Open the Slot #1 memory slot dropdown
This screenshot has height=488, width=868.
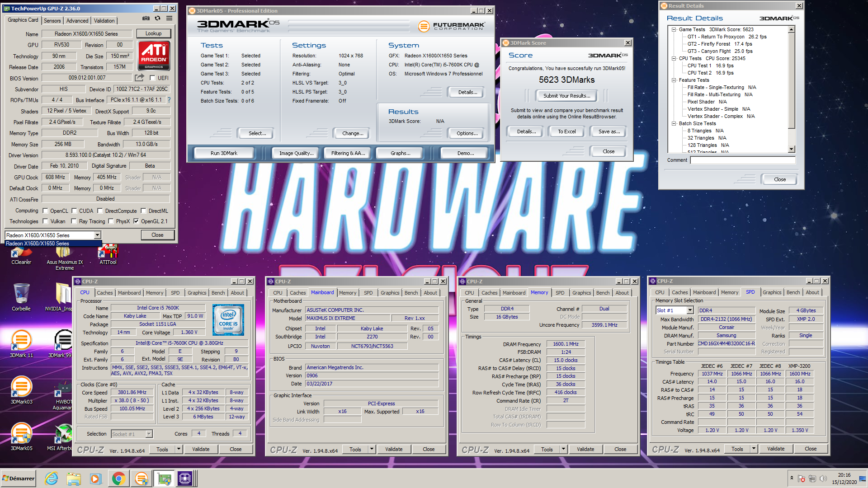click(690, 310)
